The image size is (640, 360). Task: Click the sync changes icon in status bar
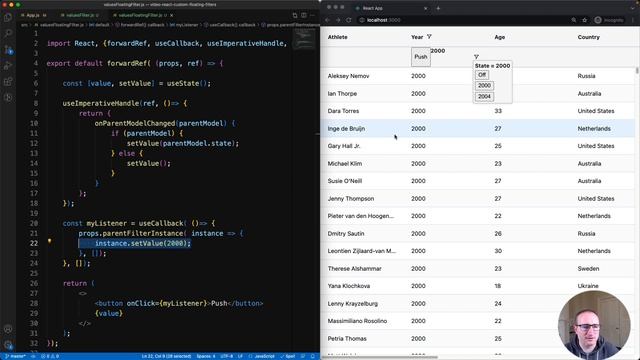33,356
